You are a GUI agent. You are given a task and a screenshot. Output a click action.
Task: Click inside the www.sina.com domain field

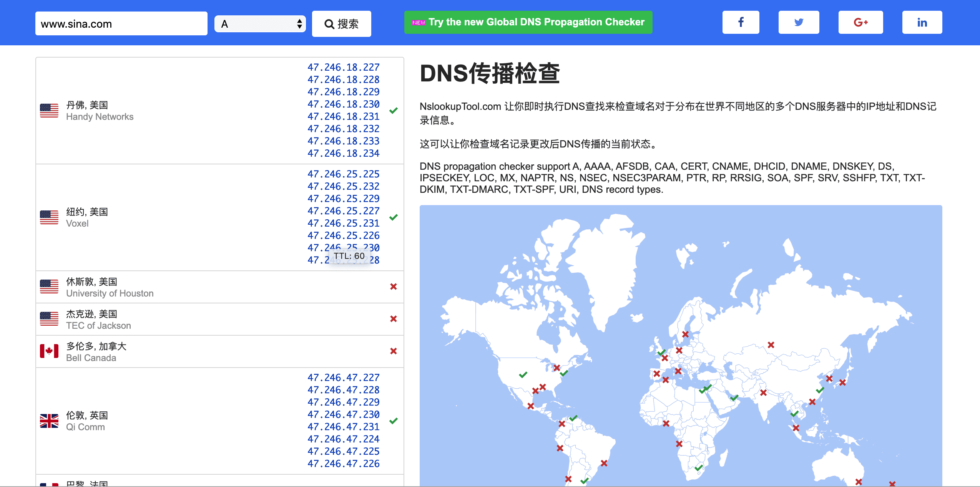[121, 24]
